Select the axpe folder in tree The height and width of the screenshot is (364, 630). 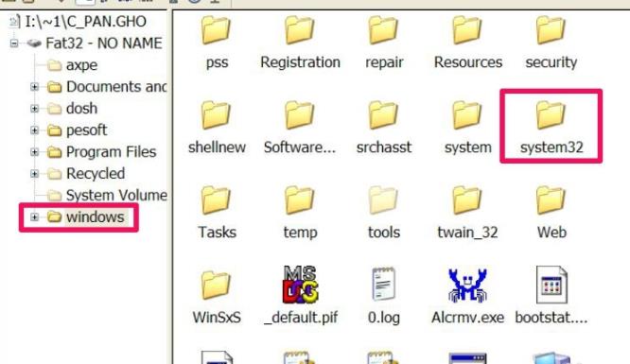pyautogui.click(x=81, y=64)
